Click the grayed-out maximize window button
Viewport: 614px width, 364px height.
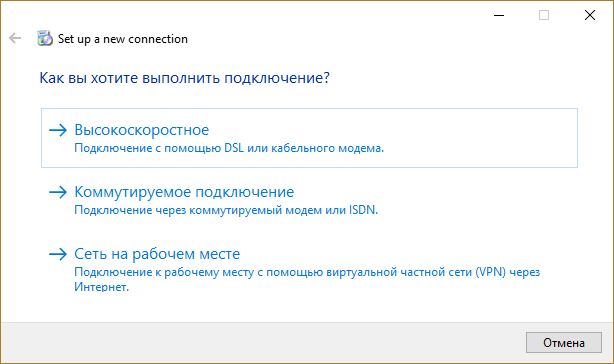tap(544, 15)
